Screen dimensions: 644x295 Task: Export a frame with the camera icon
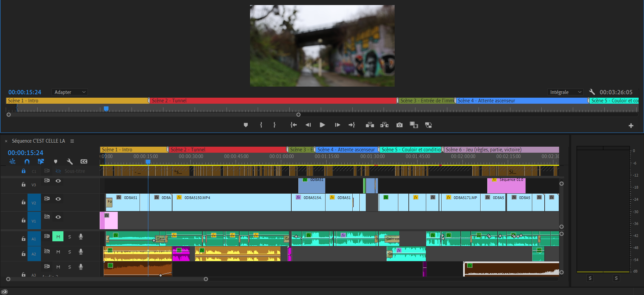399,125
